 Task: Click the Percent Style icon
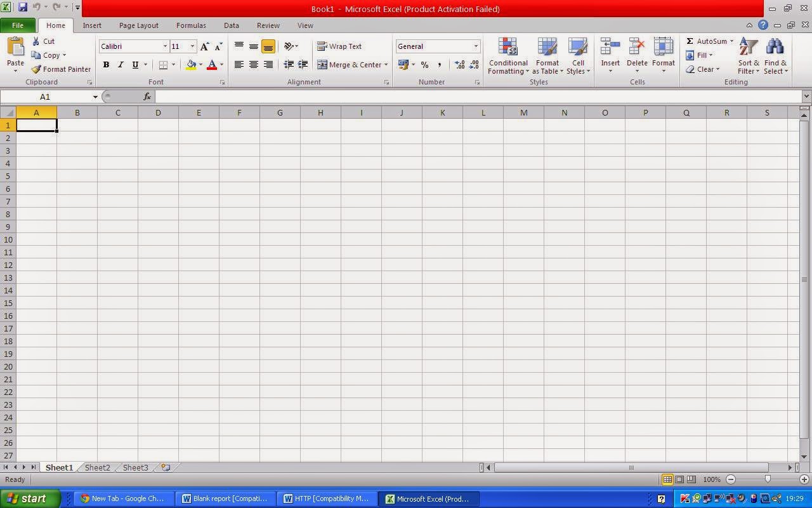click(x=424, y=64)
